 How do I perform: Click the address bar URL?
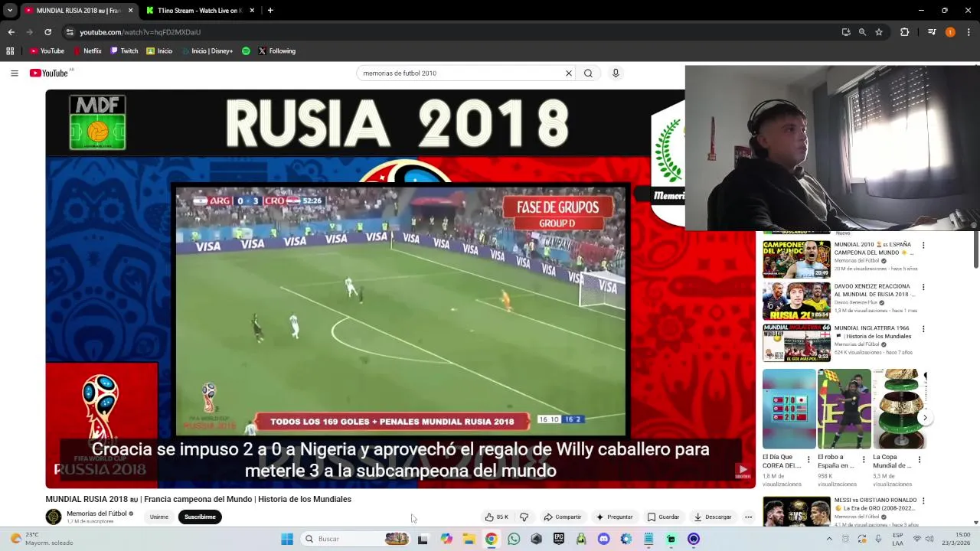(140, 32)
